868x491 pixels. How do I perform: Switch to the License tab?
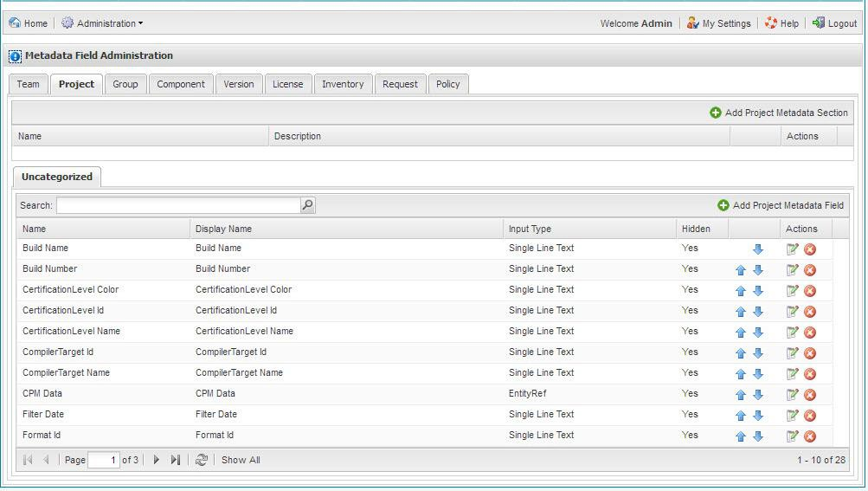point(287,84)
